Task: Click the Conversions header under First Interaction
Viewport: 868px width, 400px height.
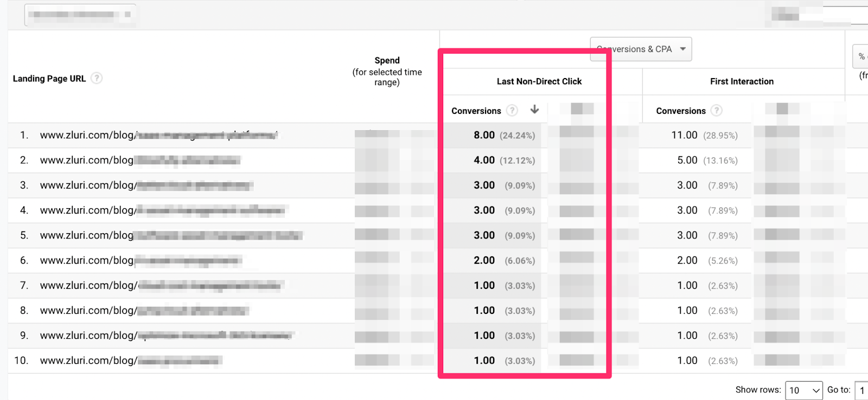Action: pos(681,111)
